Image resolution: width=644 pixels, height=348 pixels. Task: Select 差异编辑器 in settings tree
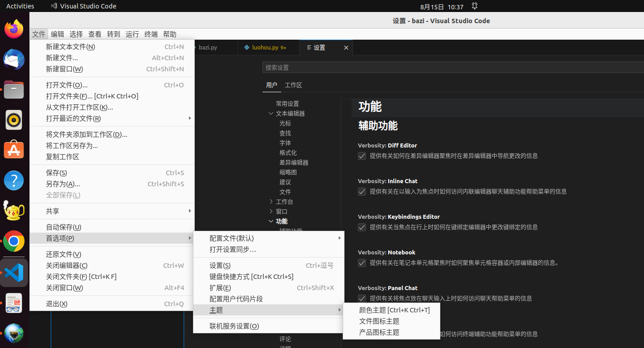pos(294,163)
